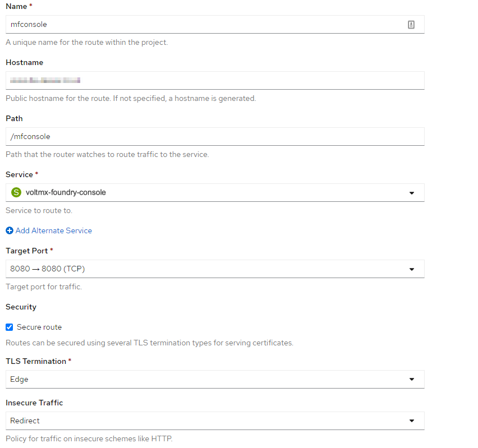Click the Add Alternate Service link

[x=53, y=230]
